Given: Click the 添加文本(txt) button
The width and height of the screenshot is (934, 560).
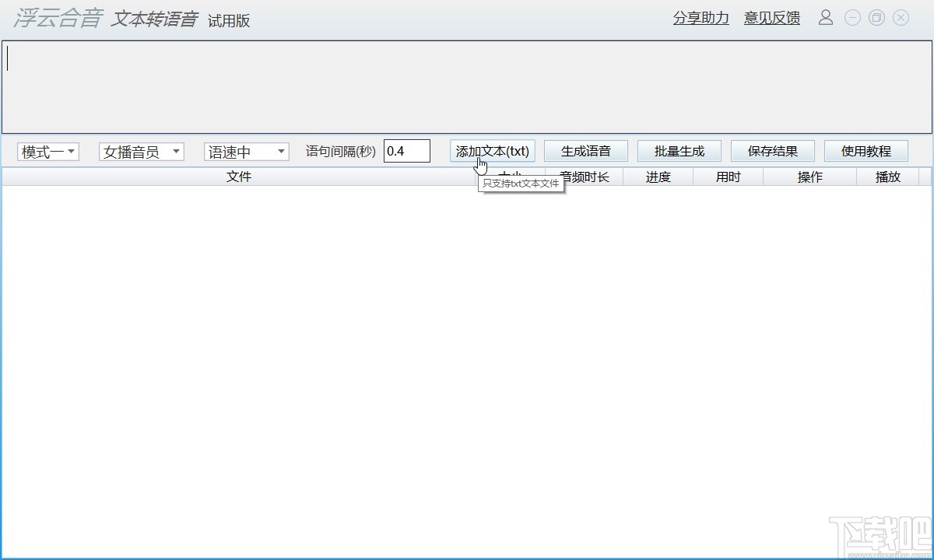Looking at the screenshot, I should click(x=492, y=151).
